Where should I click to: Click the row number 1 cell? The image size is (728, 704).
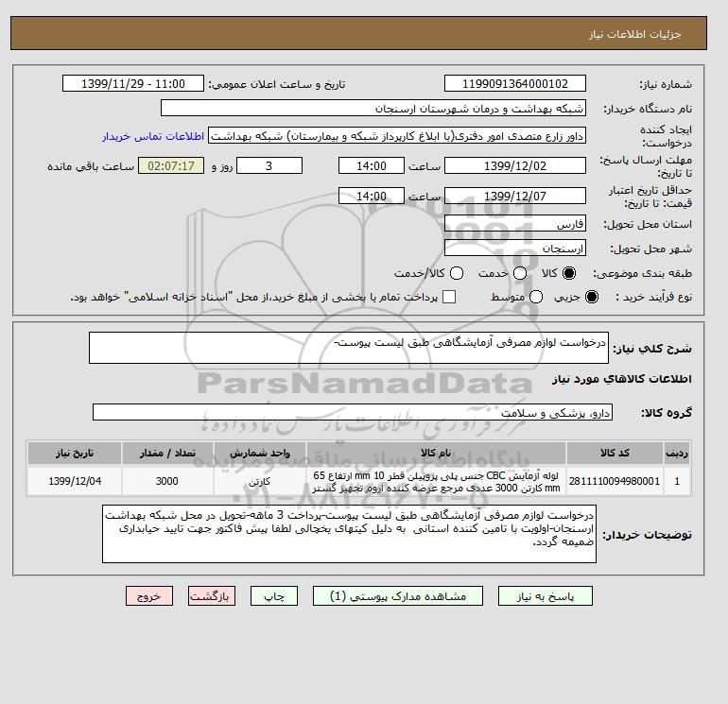(x=677, y=482)
